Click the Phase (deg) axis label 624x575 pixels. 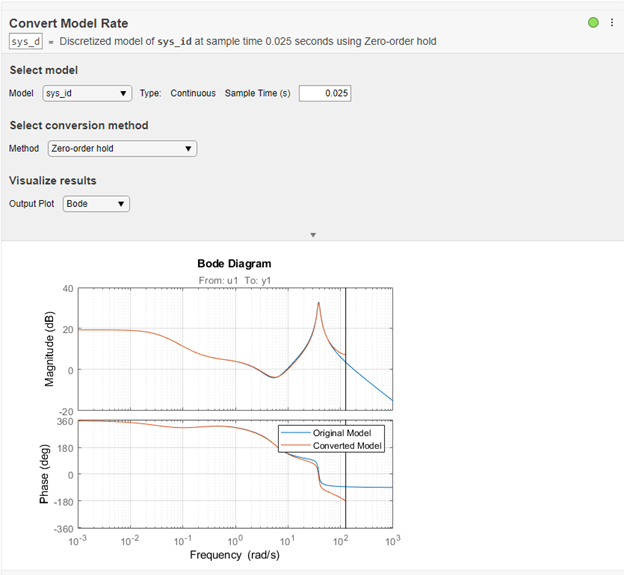pos(46,472)
